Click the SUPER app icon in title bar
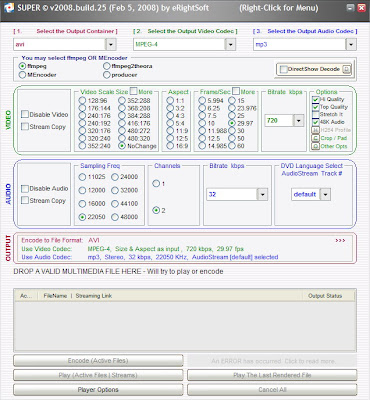 pos(8,7)
